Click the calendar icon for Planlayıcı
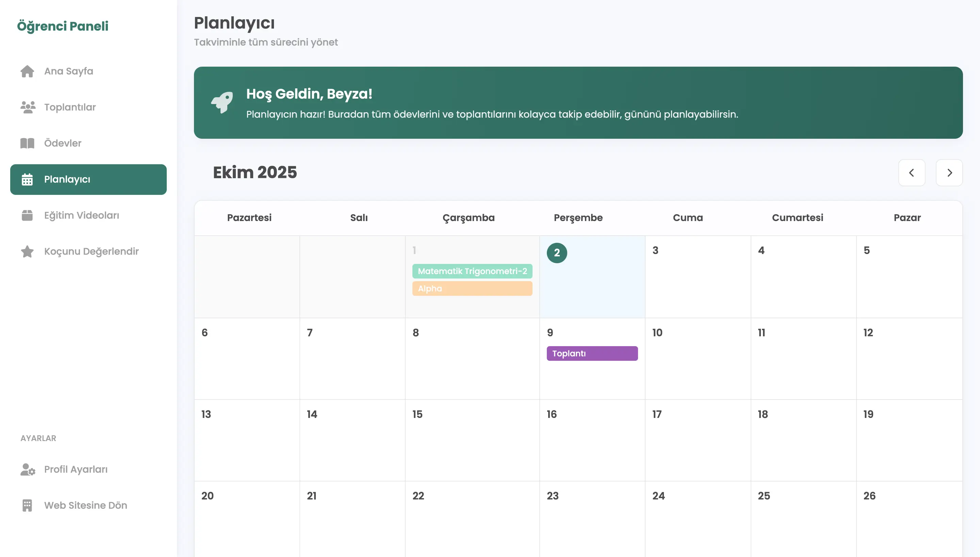Screen dimensions: 980x557 coord(27,180)
